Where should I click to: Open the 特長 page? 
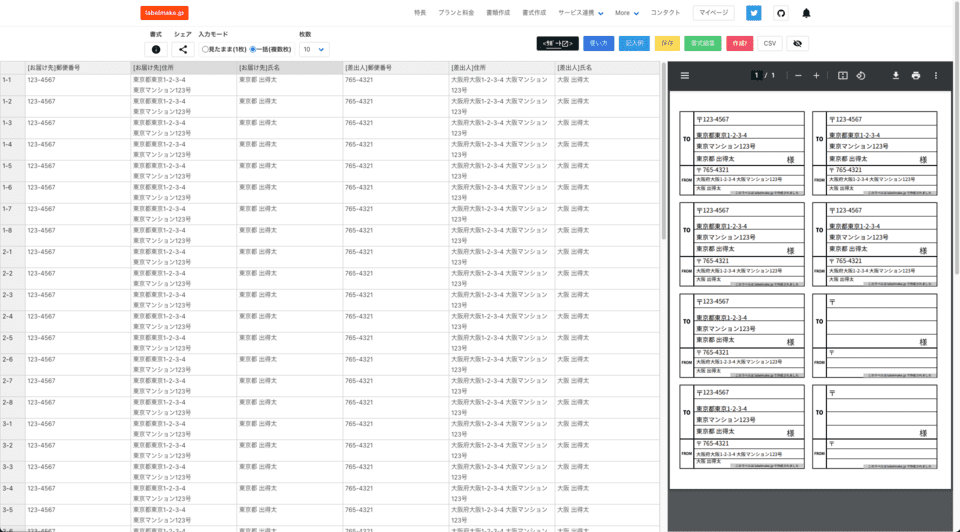(420, 13)
